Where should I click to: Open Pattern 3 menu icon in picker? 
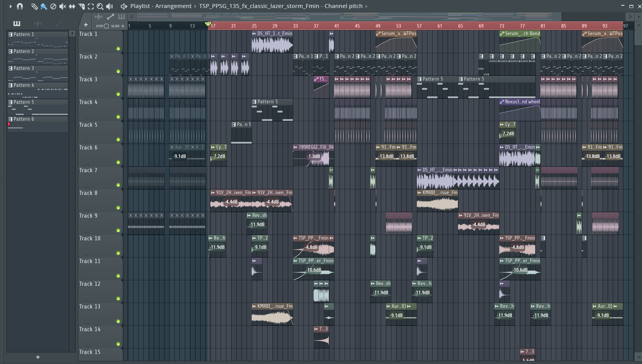click(10, 68)
